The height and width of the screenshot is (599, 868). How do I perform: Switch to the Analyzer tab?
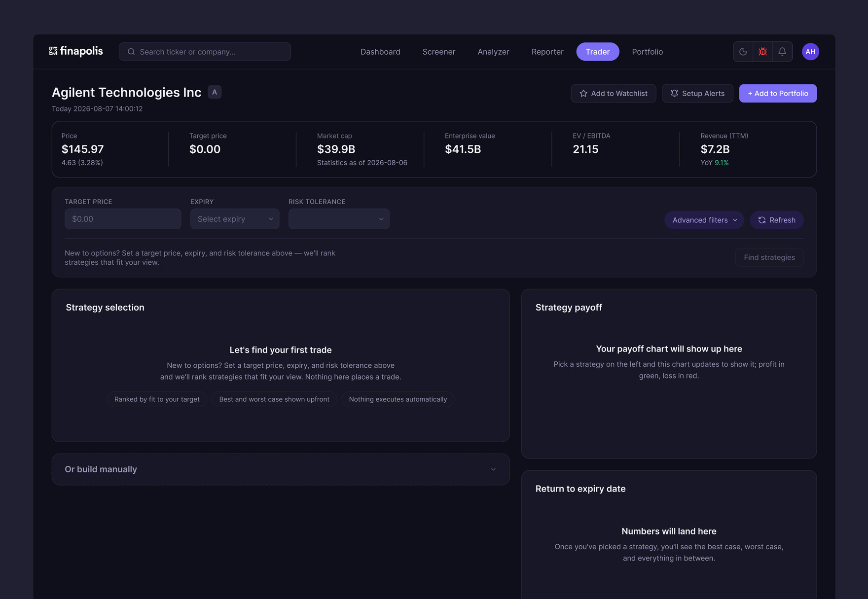pyautogui.click(x=493, y=52)
